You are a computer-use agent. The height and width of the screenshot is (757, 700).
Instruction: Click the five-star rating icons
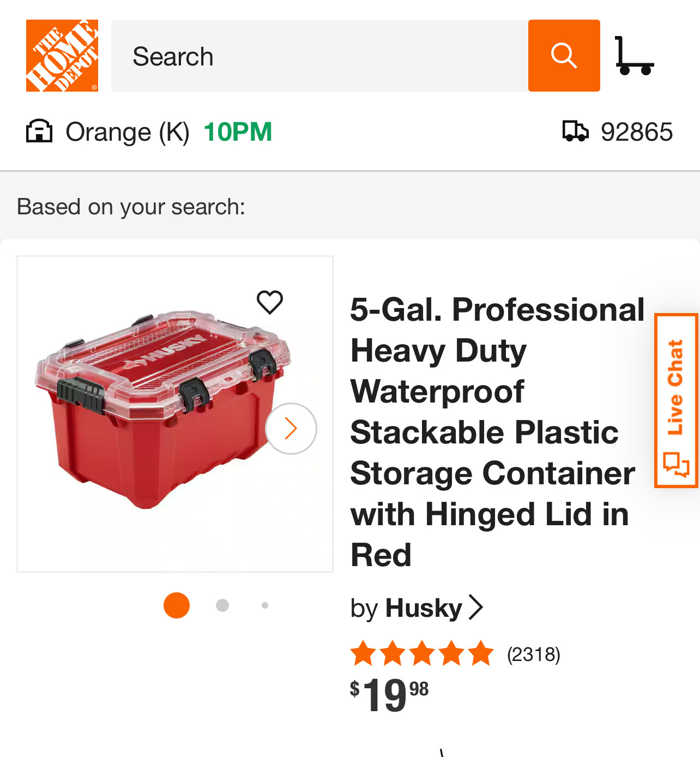coord(422,654)
